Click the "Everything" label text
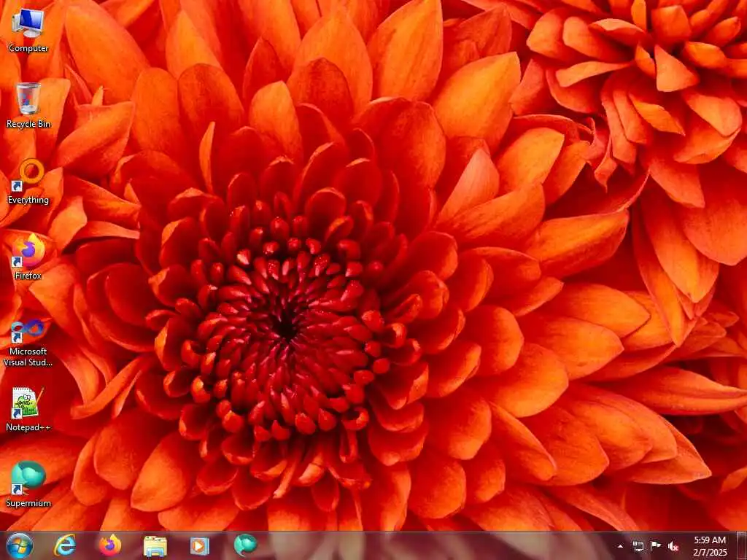Screen dimensions: 747x560 coord(28,200)
